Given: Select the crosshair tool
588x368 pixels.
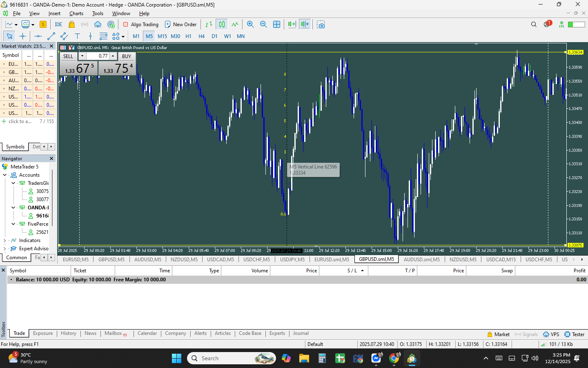Looking at the screenshot, I should coord(22,36).
